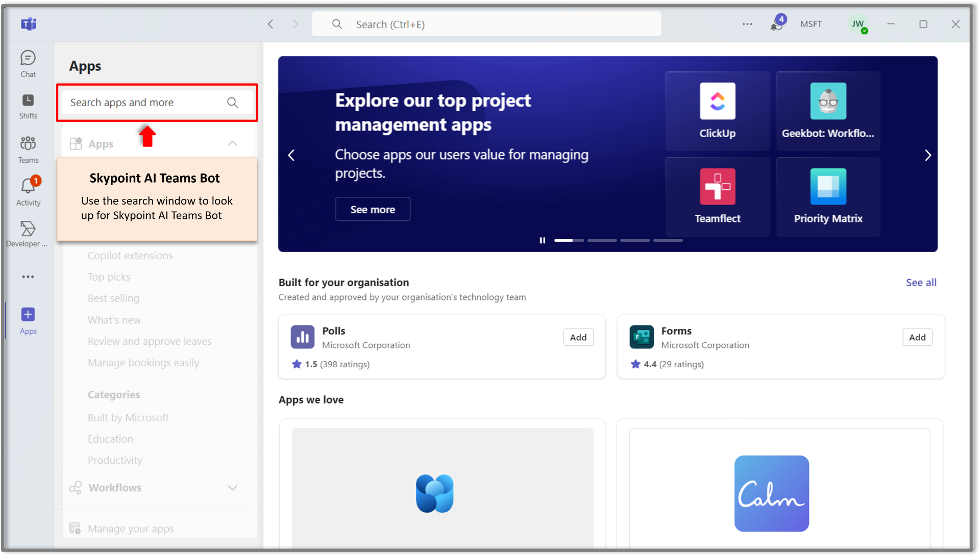Click the Microsoft Teams logo
Screen dimensions: 980x556
(28, 23)
